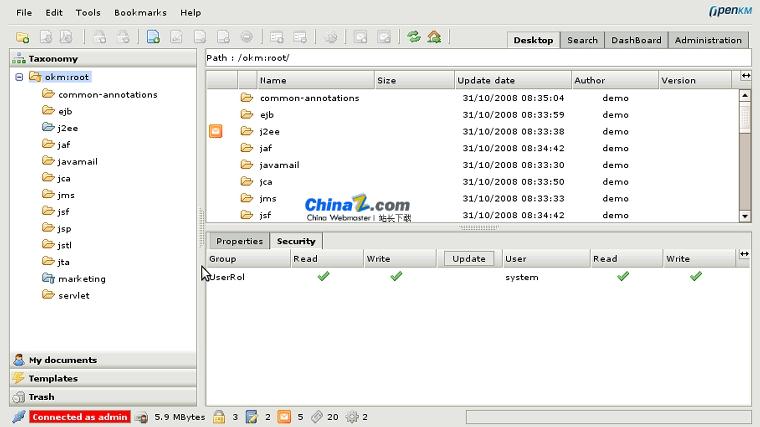Image resolution: width=760 pixels, height=427 pixels.
Task: Click the file list scroll-up arrow
Action: 745,95
